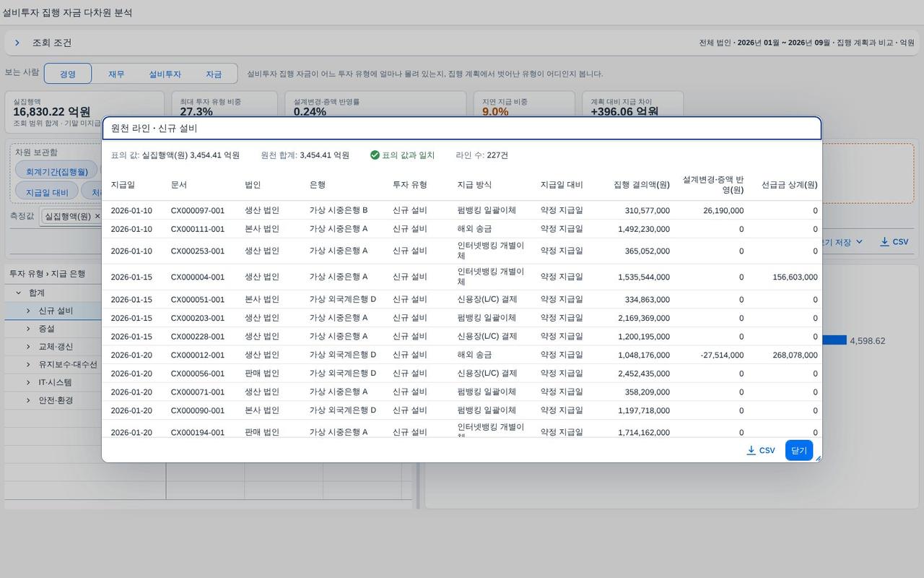
Task: Click the 지급일 column header
Action: (x=123, y=185)
